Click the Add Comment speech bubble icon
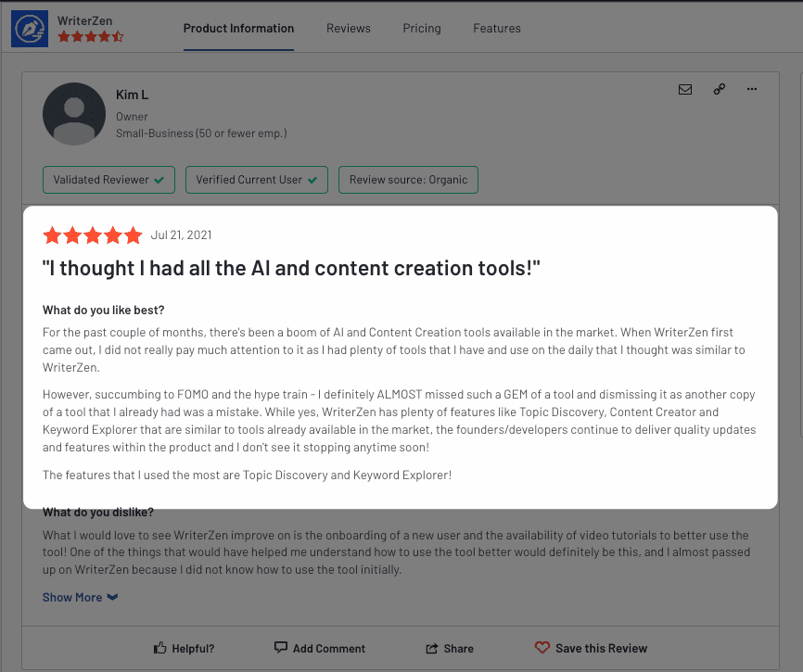 click(x=281, y=647)
